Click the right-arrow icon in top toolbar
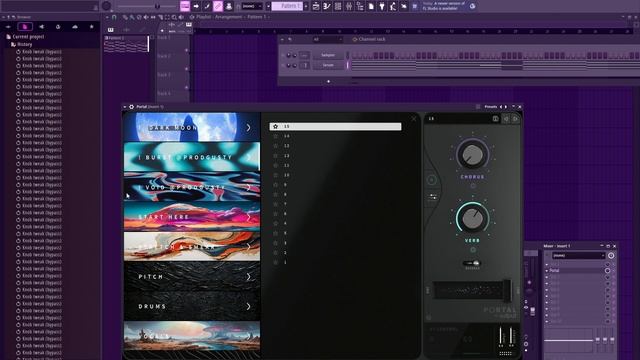The width and height of the screenshot is (640, 360). click(196, 6)
